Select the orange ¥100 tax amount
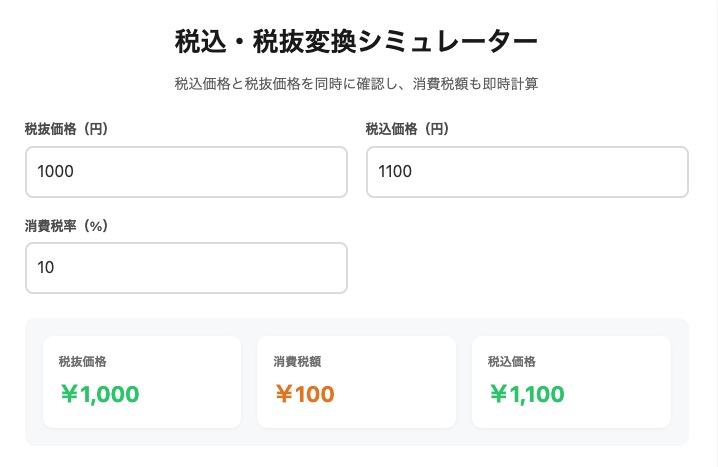 coord(304,394)
